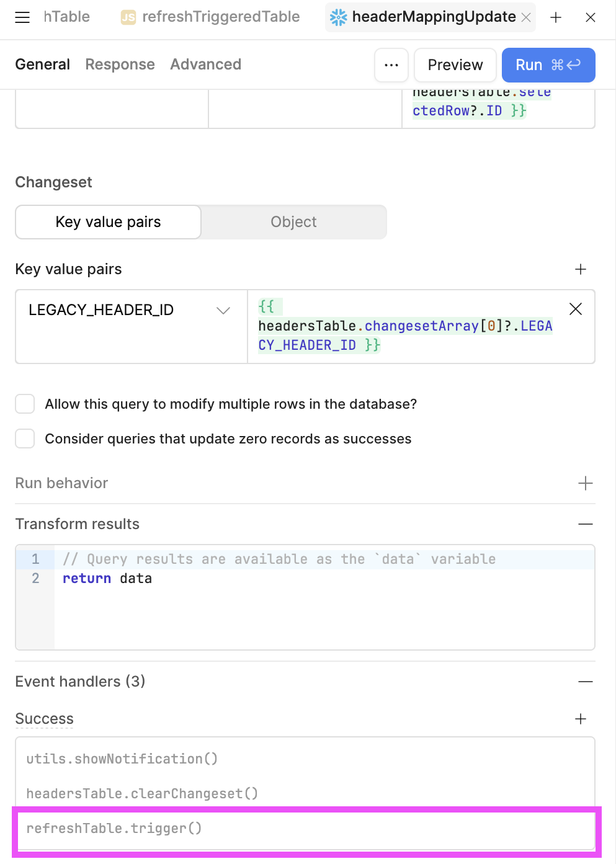
Task: Expand the Run behavior section
Action: [586, 483]
